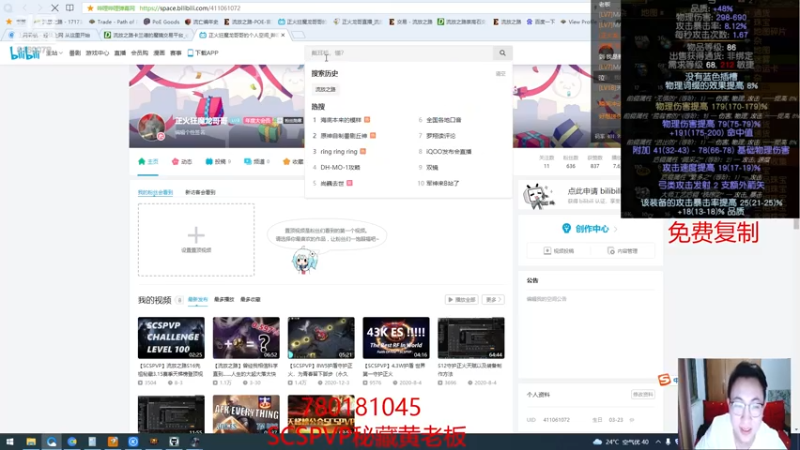The image size is (800, 450).
Task: Click the browser address bar URL
Action: click(x=189, y=8)
